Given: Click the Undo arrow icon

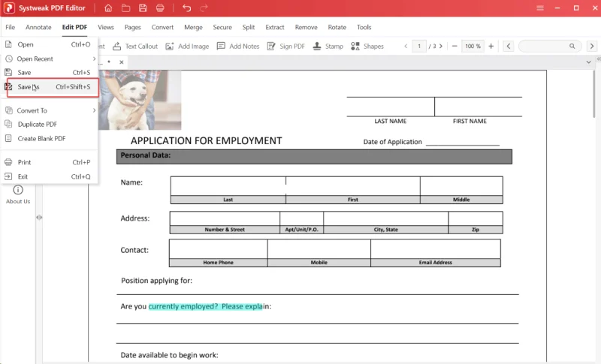Looking at the screenshot, I should pos(186,8).
